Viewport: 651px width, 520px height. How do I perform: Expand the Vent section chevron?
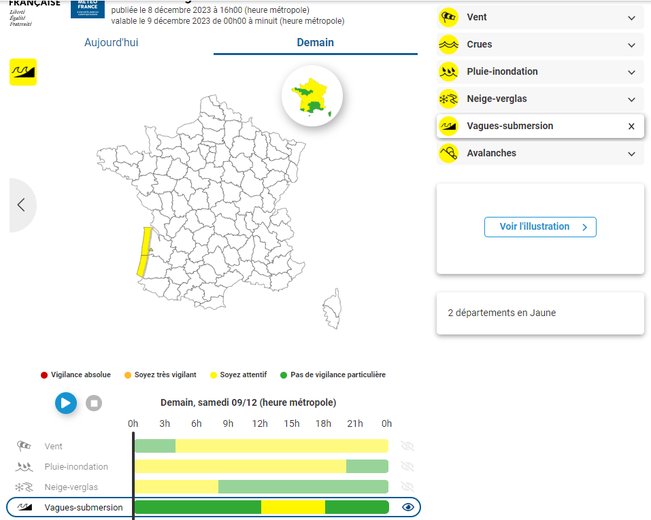[631, 18]
